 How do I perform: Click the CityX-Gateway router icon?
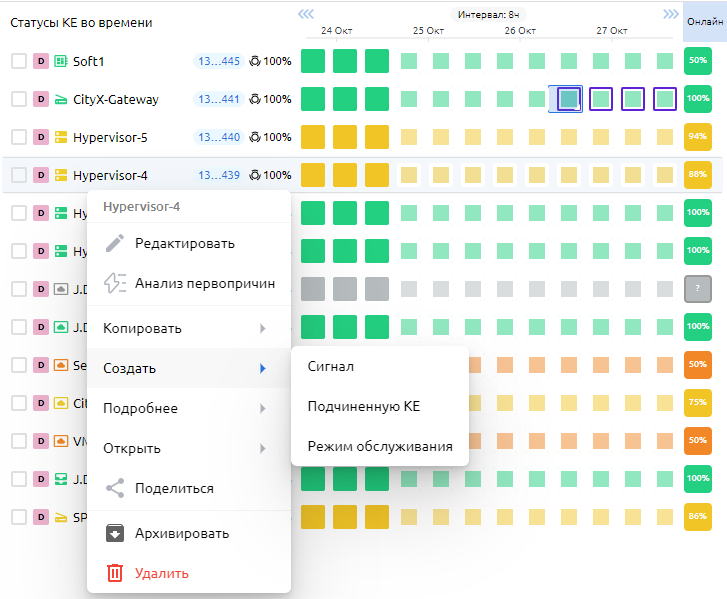pyautogui.click(x=60, y=99)
